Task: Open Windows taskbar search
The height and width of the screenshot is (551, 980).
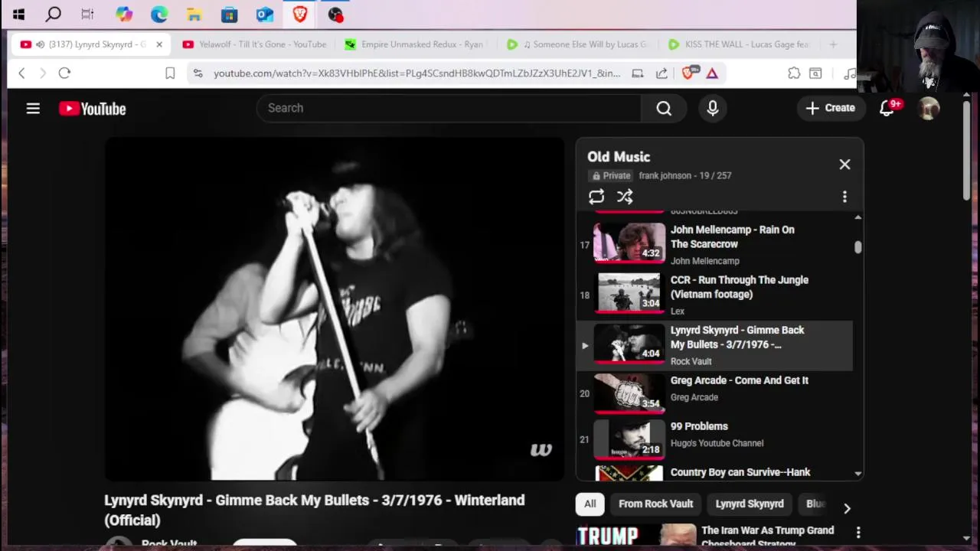Action: 53,14
